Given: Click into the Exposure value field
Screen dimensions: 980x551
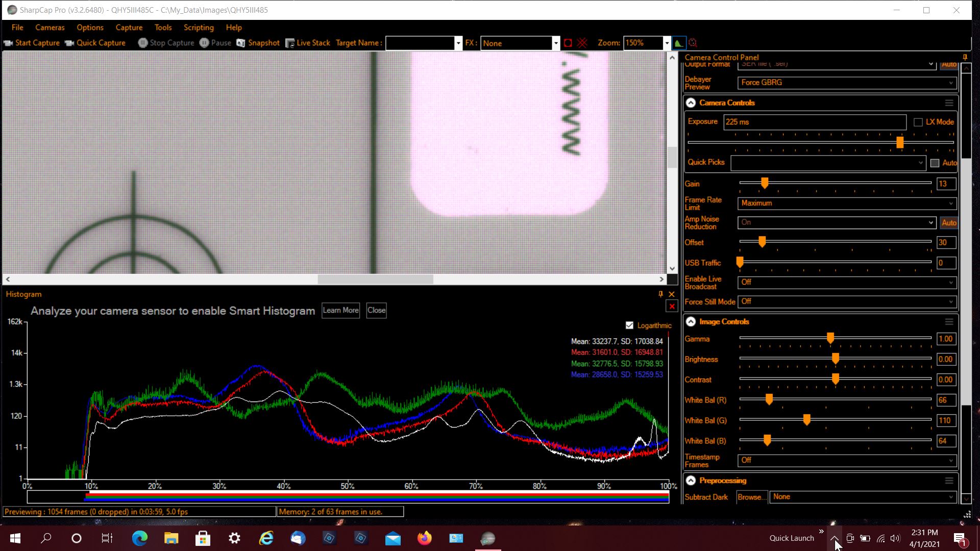Looking at the screenshot, I should pyautogui.click(x=815, y=122).
